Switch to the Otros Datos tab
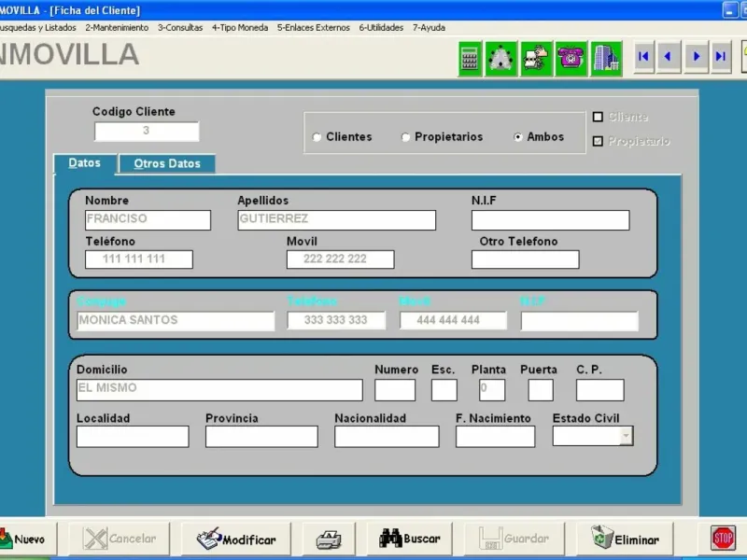Image resolution: width=747 pixels, height=560 pixels. pyautogui.click(x=167, y=164)
